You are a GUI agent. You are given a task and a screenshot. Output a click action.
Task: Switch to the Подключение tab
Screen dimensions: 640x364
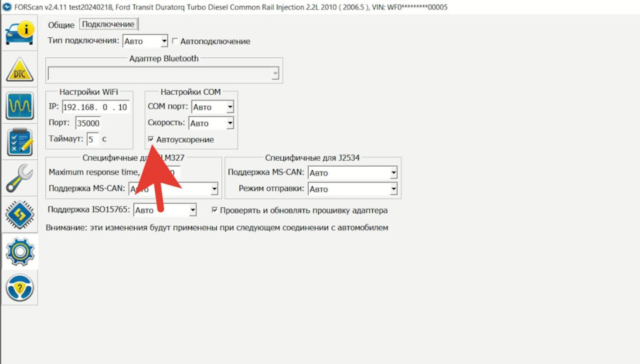tap(108, 24)
